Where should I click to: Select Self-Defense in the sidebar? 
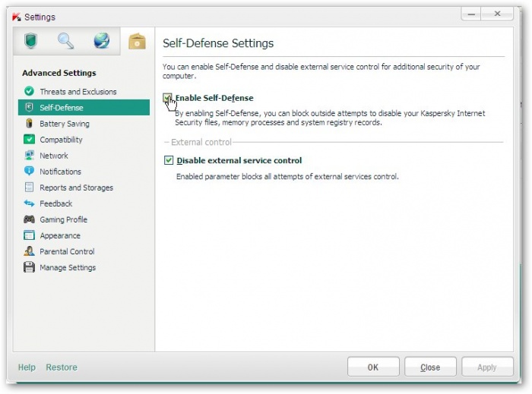click(x=84, y=107)
